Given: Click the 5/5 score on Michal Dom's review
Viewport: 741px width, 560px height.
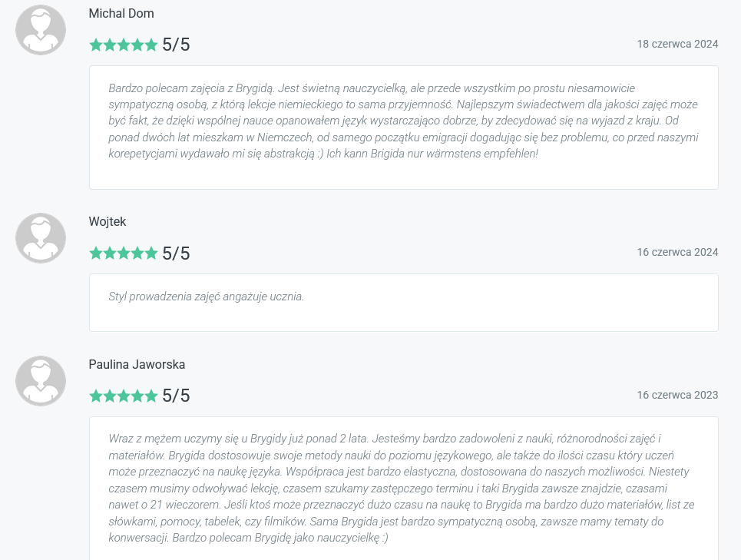Looking at the screenshot, I should (x=176, y=45).
